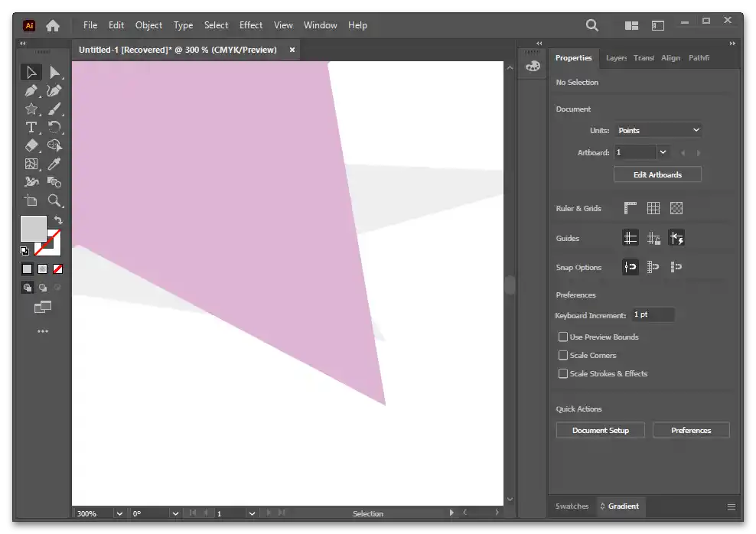Expand the Artboard number dropdown
Viewport: 756px width, 534px height.
click(x=663, y=152)
